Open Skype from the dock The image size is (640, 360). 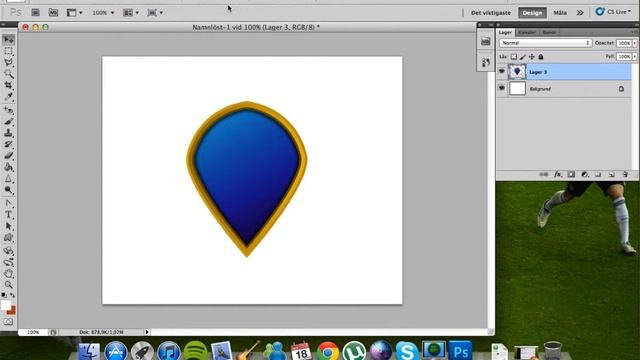tap(407, 351)
